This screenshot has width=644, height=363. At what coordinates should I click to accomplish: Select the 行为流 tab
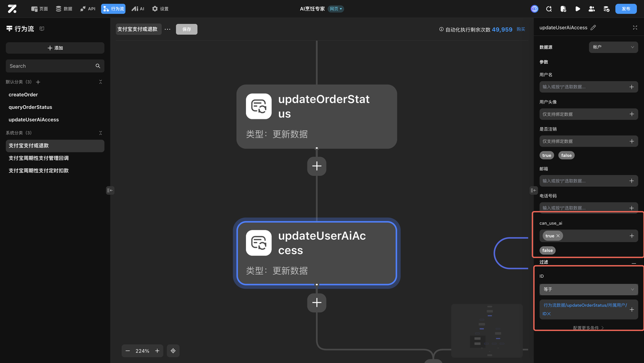113,9
